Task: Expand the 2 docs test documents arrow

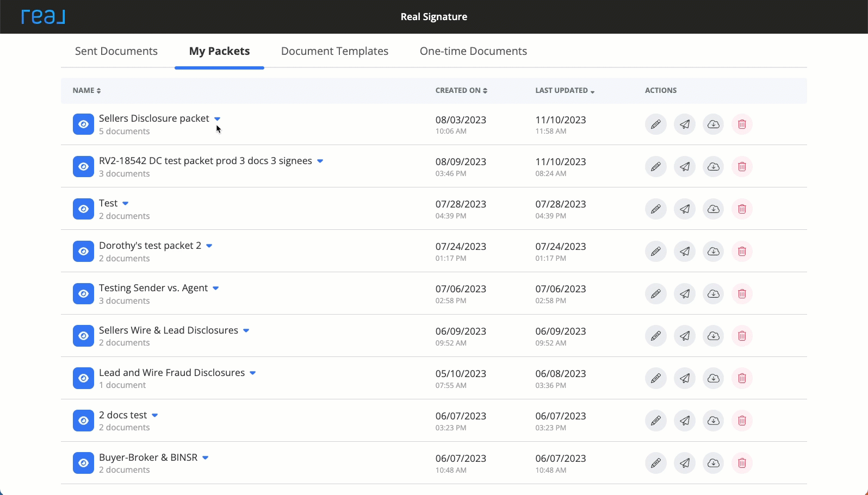Action: coord(155,416)
